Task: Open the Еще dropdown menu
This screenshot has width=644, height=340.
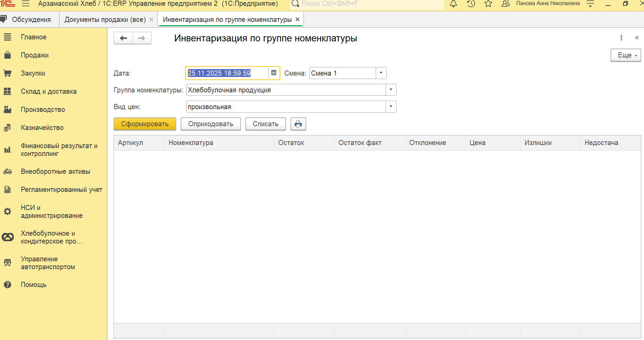Action: coord(626,55)
